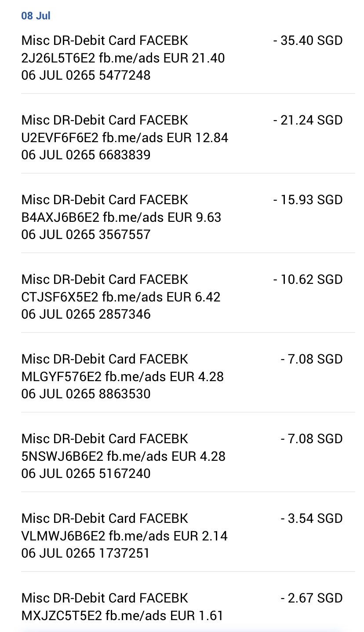Select the VLMWJ6B6E2 EUR 2.14 transaction

(x=124, y=536)
